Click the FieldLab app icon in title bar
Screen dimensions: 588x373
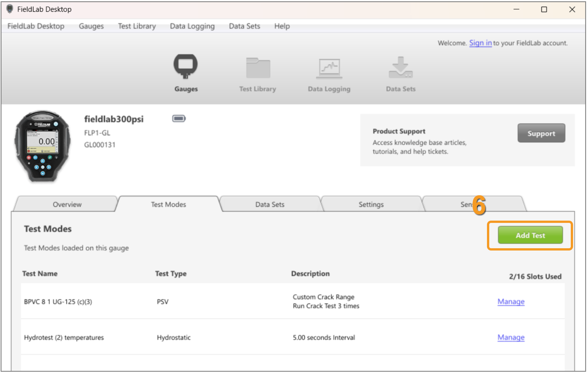click(x=10, y=9)
